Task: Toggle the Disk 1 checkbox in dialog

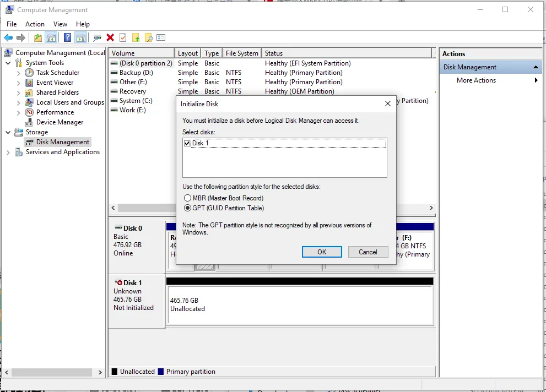Action: pyautogui.click(x=187, y=143)
